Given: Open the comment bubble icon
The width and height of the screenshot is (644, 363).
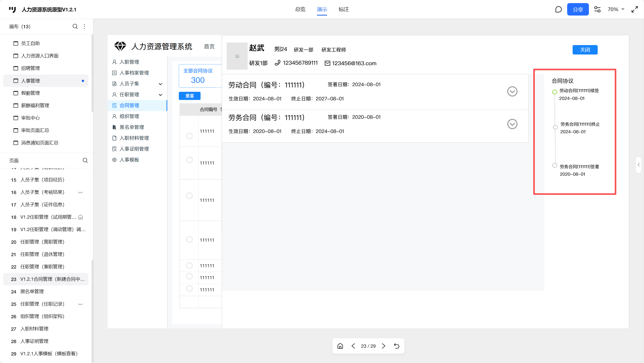Looking at the screenshot, I should coord(558,10).
